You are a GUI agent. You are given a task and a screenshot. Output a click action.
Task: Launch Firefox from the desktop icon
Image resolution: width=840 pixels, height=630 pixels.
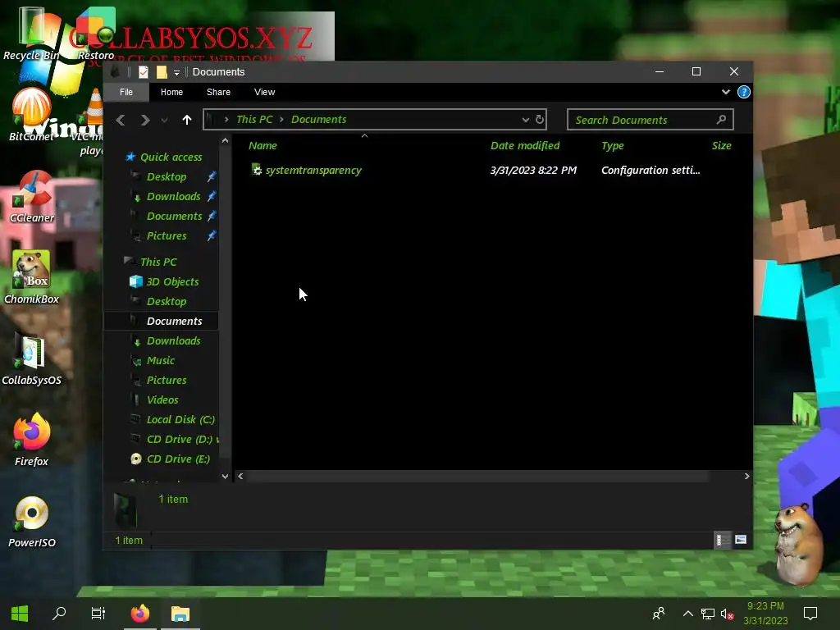pos(32,440)
